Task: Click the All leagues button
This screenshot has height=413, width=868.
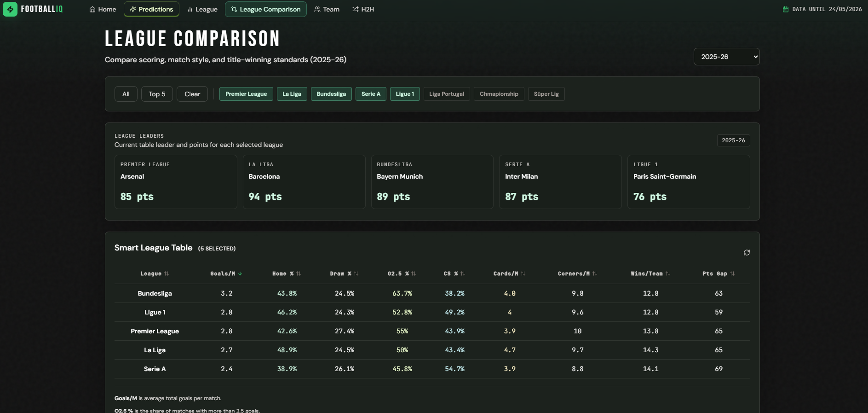Action: click(126, 94)
